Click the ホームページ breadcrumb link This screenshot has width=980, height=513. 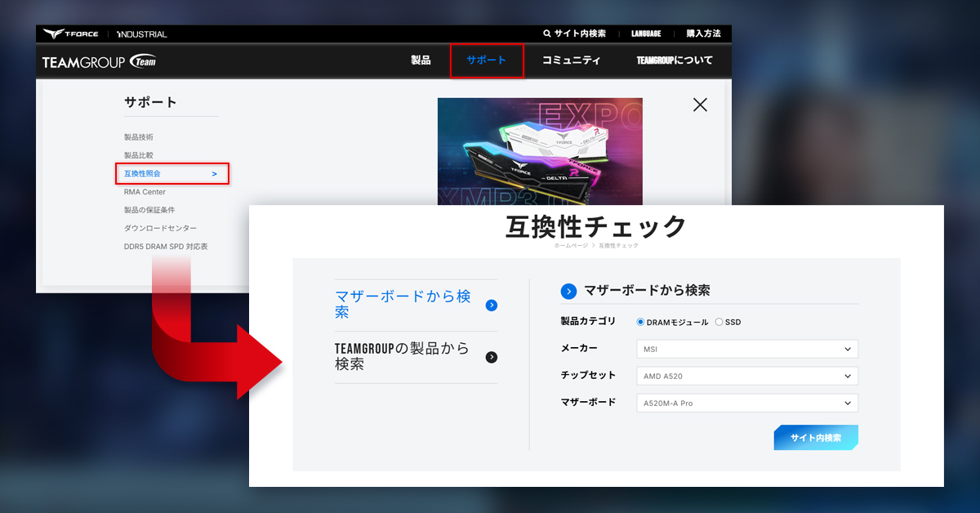[571, 245]
